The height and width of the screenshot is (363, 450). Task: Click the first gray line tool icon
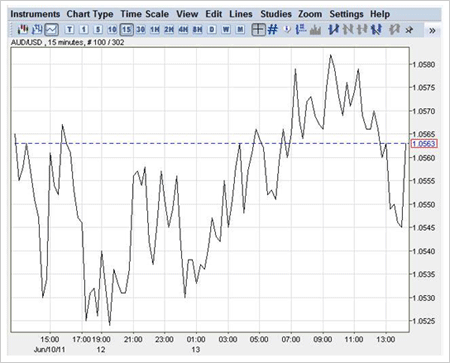[x=348, y=30]
